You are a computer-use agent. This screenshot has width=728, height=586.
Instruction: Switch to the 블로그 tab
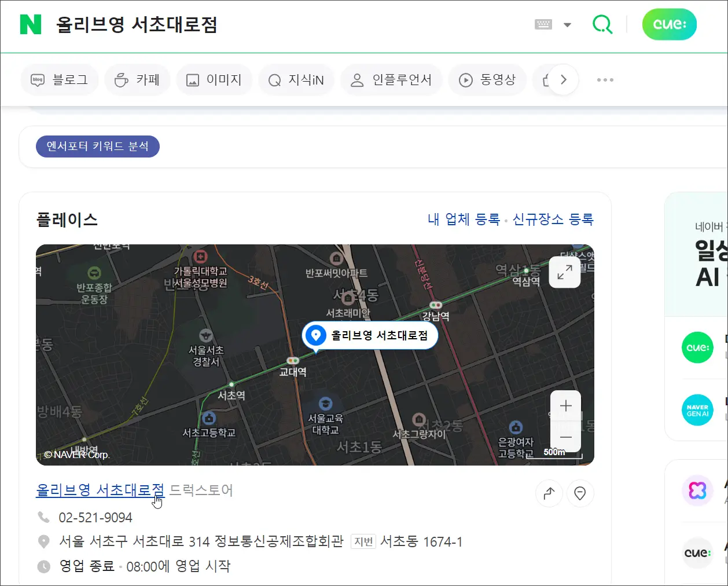coord(60,80)
